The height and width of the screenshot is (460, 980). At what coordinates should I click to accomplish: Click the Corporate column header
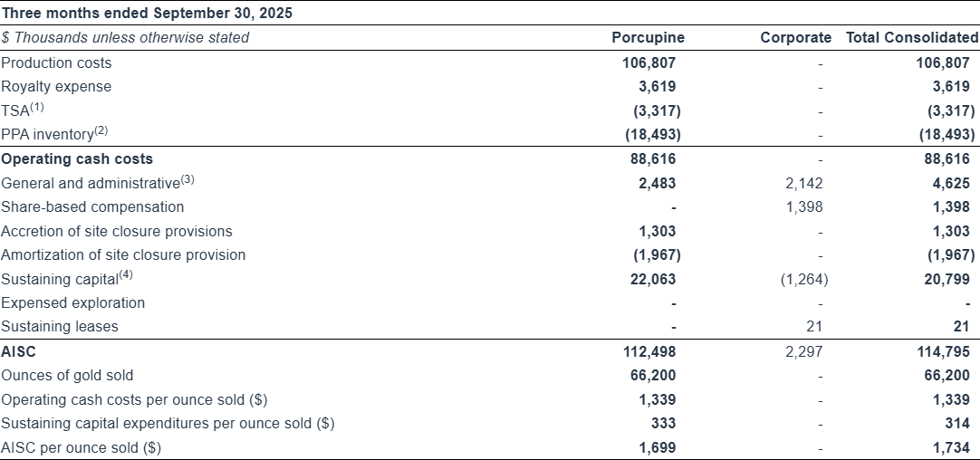(795, 38)
